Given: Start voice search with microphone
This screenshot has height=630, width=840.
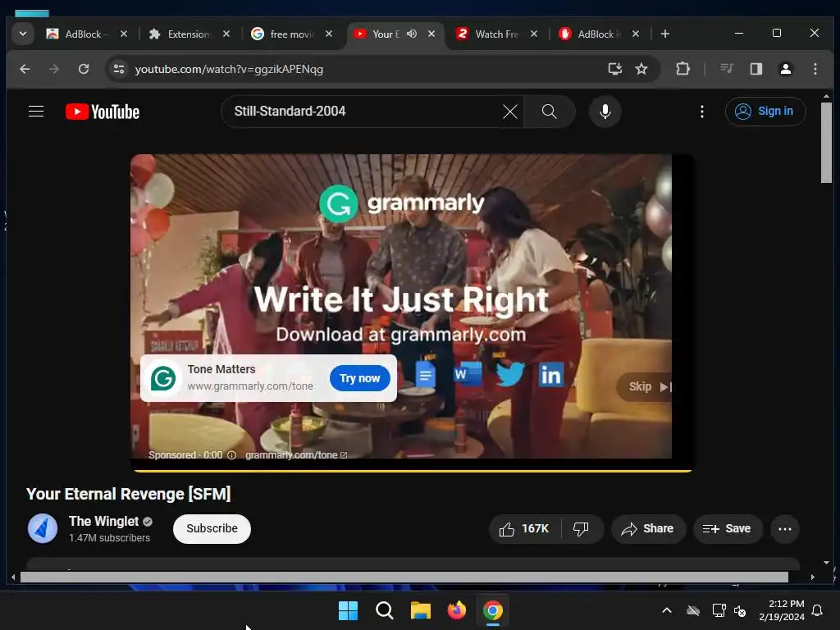Looking at the screenshot, I should (605, 112).
